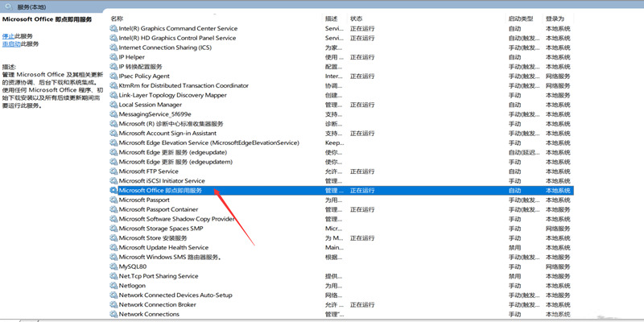Click the MySQL80 service gear icon
The image size is (644, 322).
click(x=114, y=266)
